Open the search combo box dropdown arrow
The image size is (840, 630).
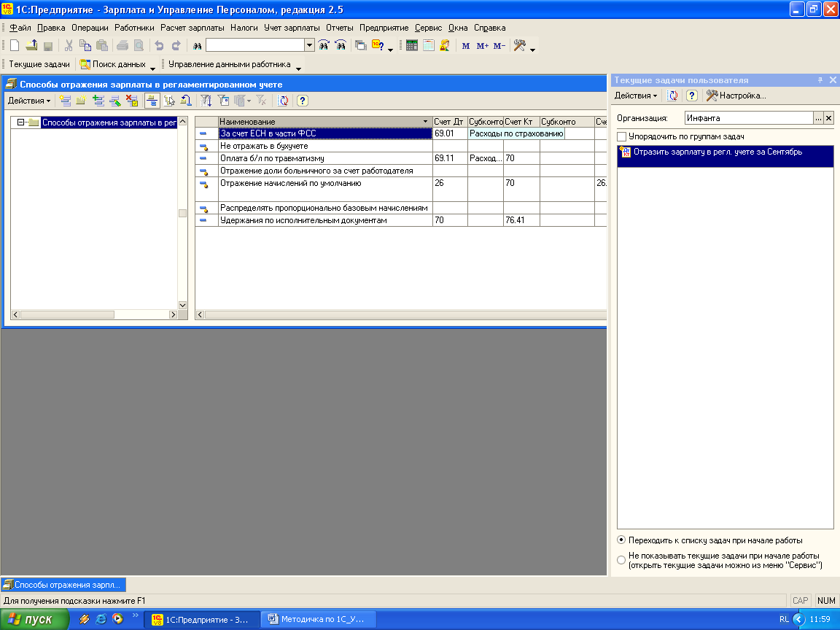pyautogui.click(x=309, y=45)
